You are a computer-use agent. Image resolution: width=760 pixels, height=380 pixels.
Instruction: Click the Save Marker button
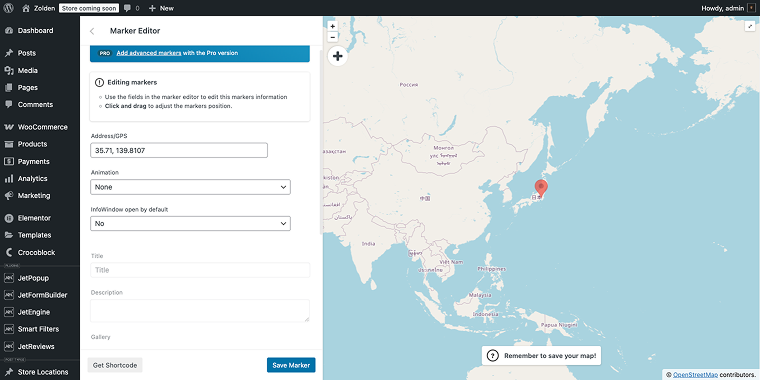pos(291,365)
